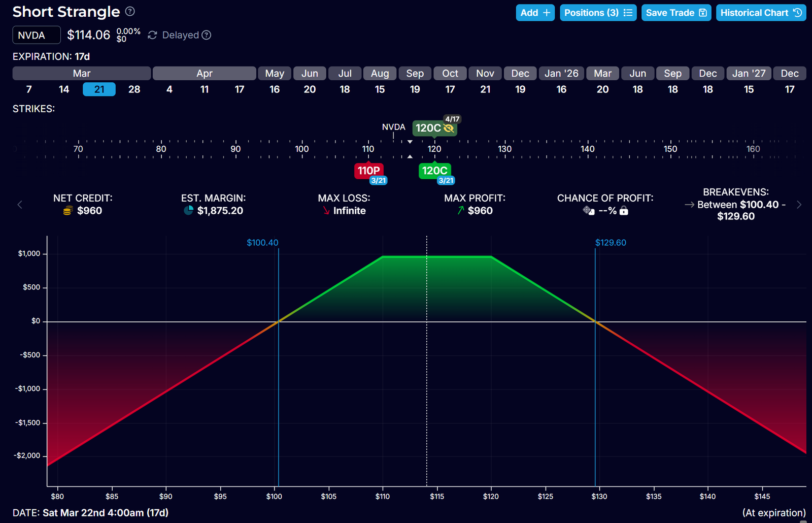Click the stock price $114.06
Viewport: 812px width, 523px height.
[89, 35]
